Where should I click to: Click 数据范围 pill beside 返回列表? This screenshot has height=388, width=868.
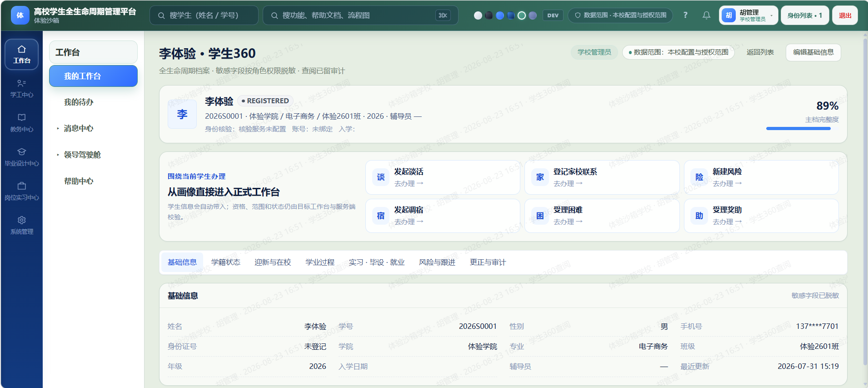(678, 52)
